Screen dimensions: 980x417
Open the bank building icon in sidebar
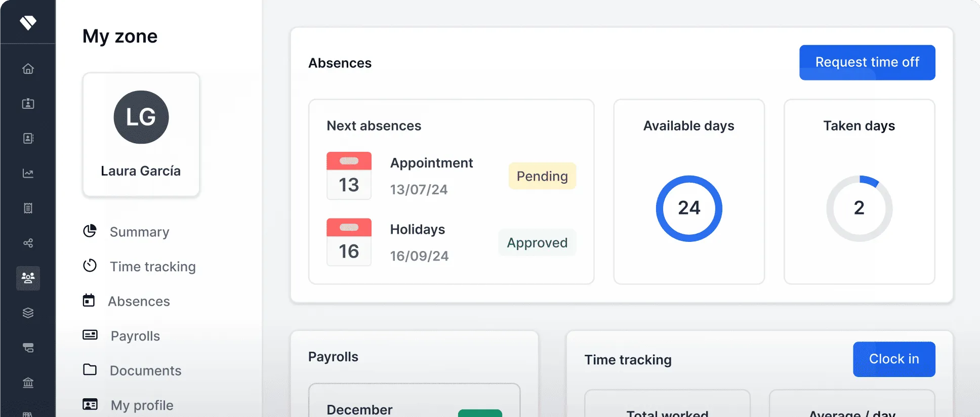[28, 383]
